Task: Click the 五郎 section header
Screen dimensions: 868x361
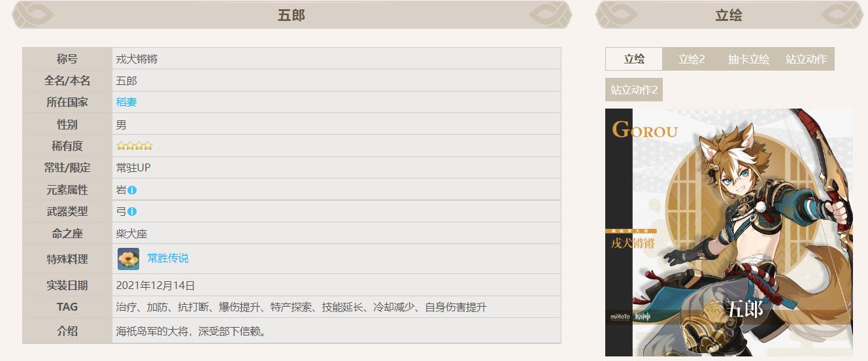Action: 292,15
